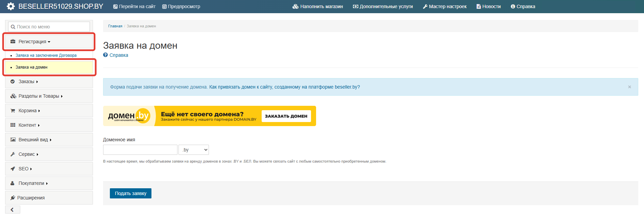
Task: Open Дополнительные услуги in the top menu
Action: [x=383, y=6]
